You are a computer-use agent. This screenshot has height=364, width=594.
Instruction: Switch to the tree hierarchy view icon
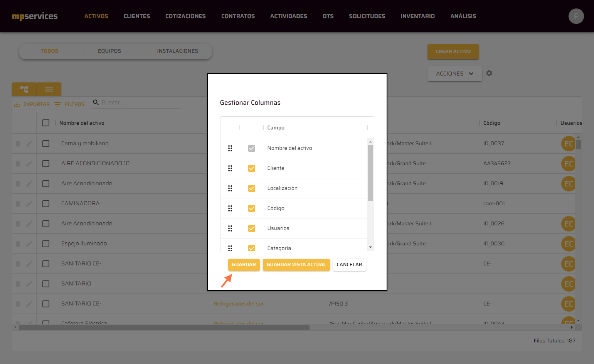(24, 89)
